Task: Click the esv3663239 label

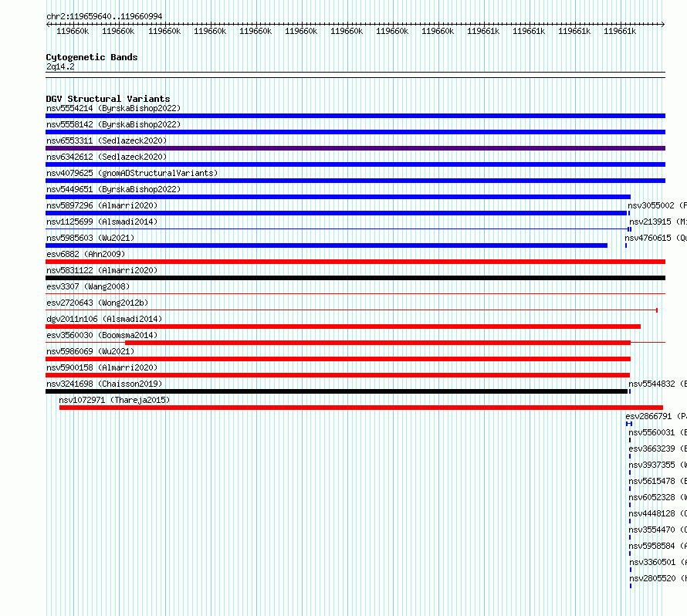Action: [x=657, y=448]
